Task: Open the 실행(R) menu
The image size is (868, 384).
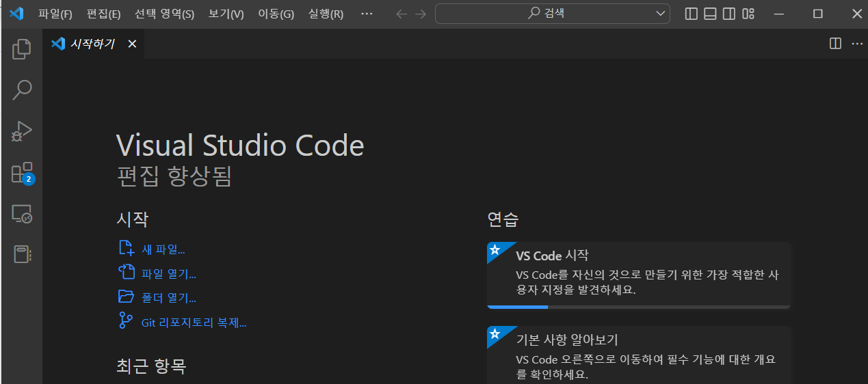Action: 326,14
